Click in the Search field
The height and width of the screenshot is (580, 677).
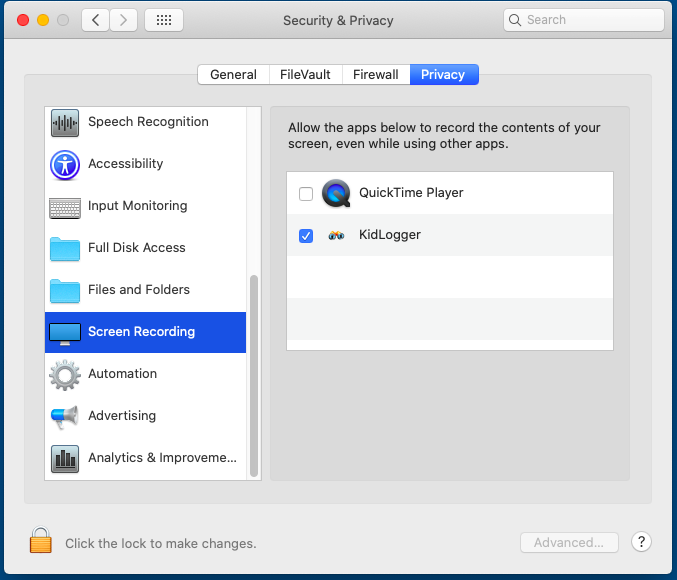pyautogui.click(x=583, y=20)
